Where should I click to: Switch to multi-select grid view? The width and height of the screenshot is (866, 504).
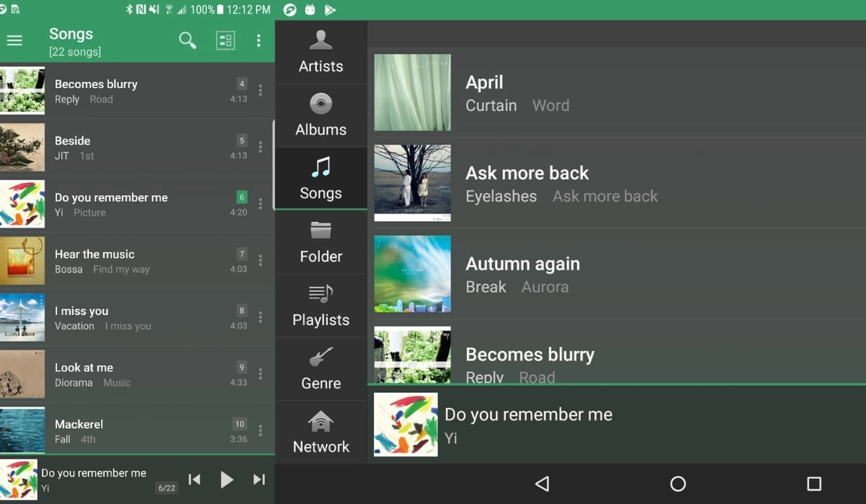click(x=224, y=40)
